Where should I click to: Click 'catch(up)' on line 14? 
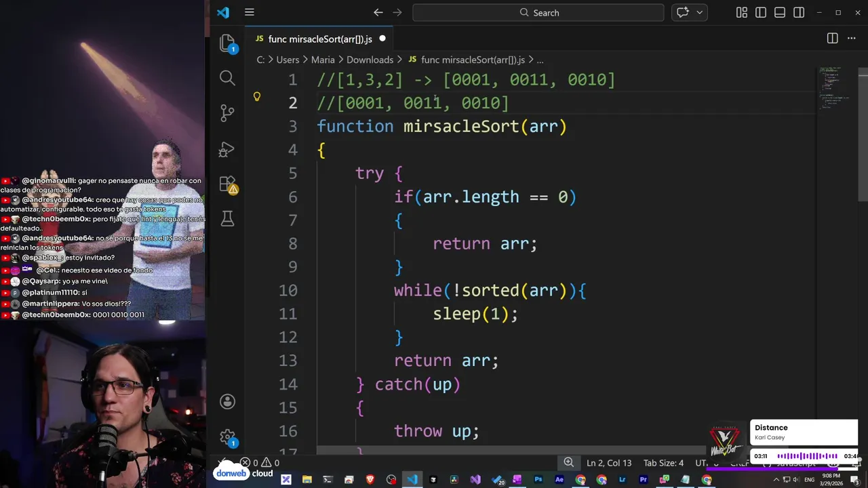click(418, 384)
